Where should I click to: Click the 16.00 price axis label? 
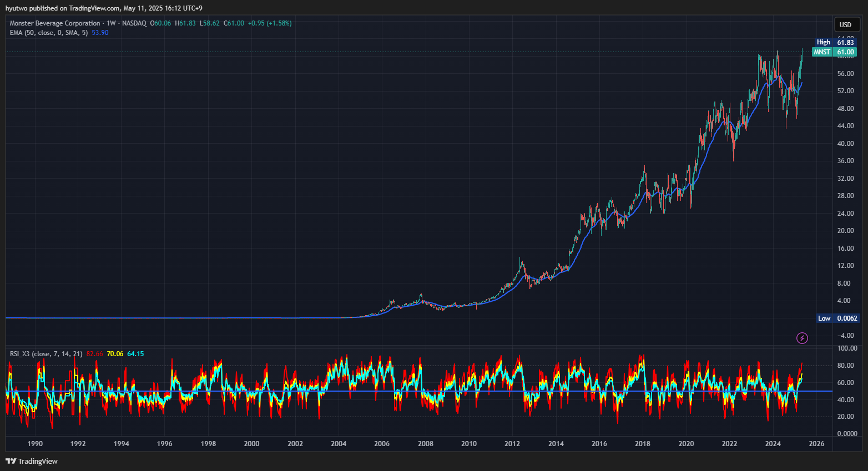(x=845, y=249)
